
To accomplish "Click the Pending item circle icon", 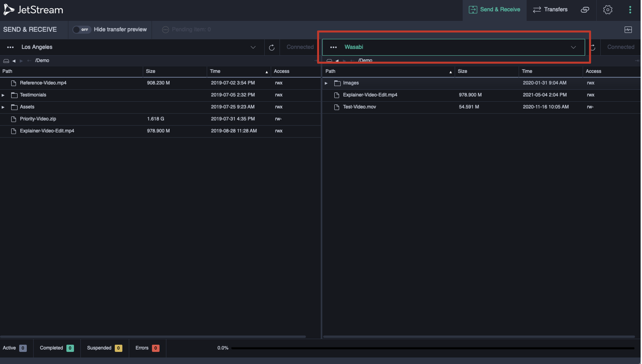I will pos(166,30).
